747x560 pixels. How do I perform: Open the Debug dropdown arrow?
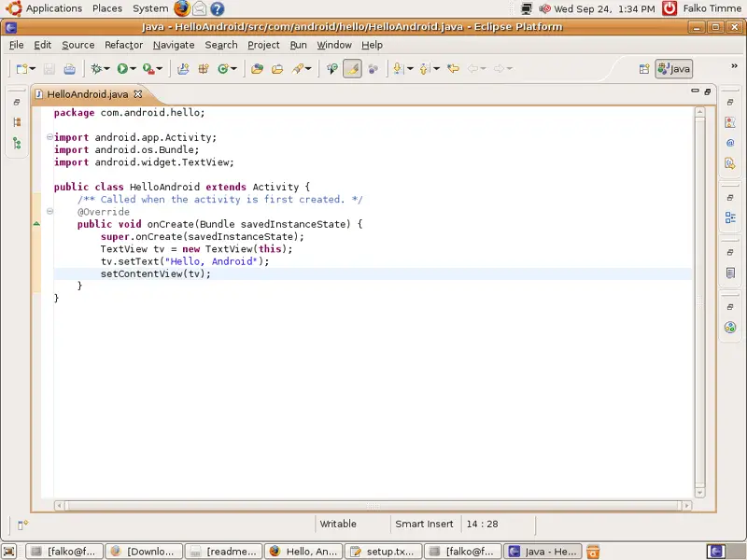(x=106, y=69)
